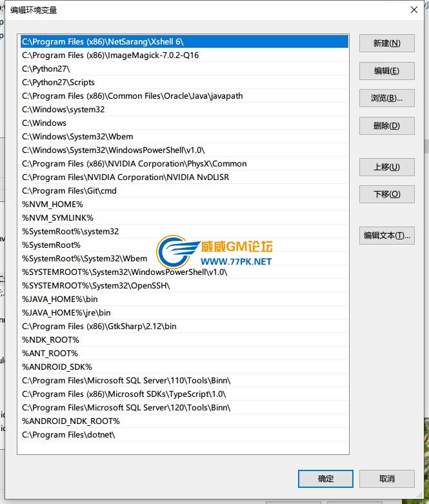Image resolution: width=429 pixels, height=504 pixels.
Task: Select the %SystemRoot%\System32\Wbem entry
Action: 184,258
